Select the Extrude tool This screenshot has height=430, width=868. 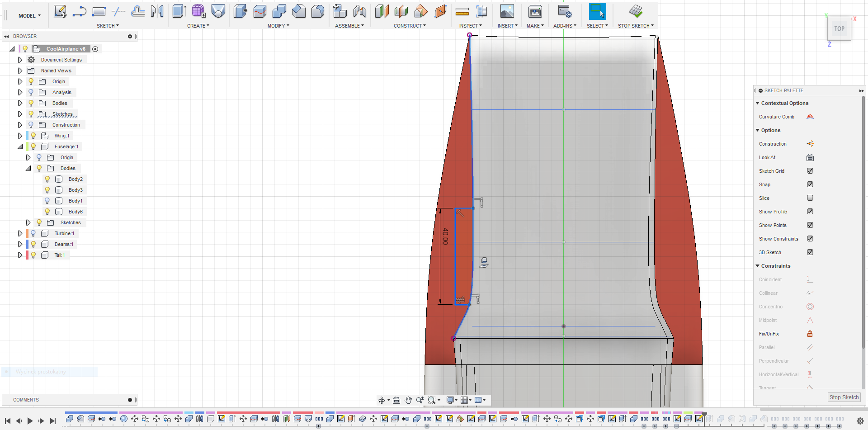coord(179,11)
